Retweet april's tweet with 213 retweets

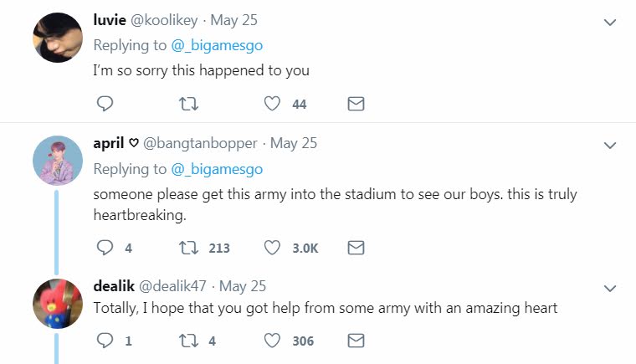(189, 248)
